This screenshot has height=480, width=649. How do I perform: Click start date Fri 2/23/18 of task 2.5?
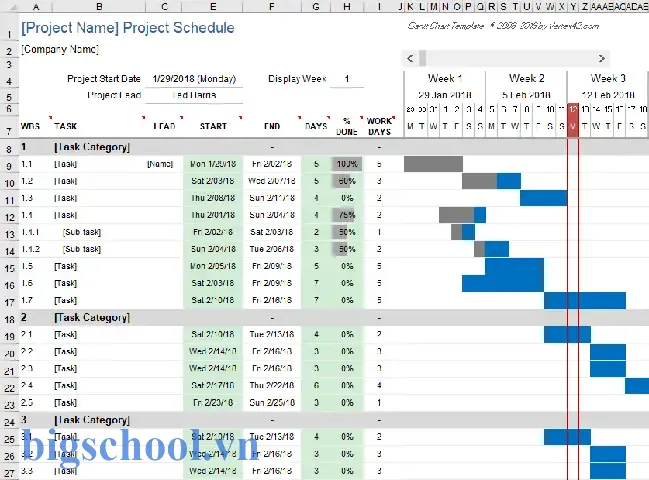tap(213, 403)
